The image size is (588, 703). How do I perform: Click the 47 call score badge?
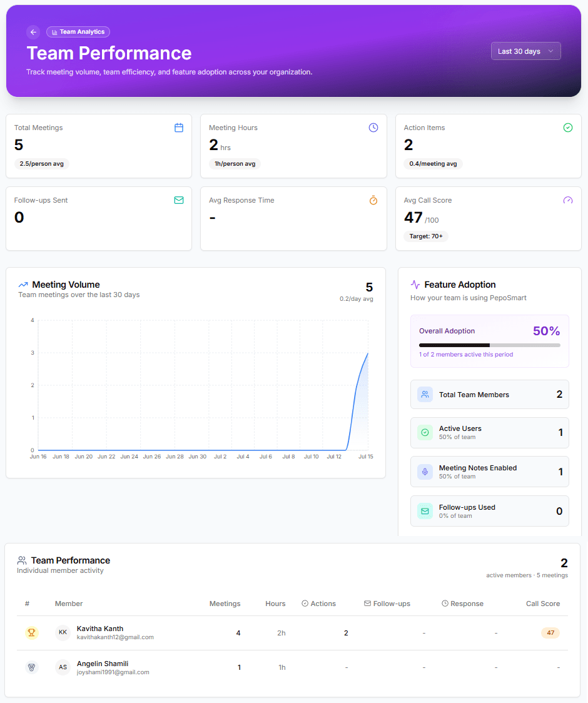click(x=550, y=632)
